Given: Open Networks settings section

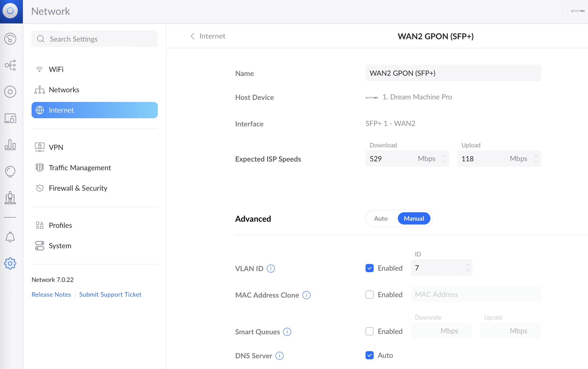Looking at the screenshot, I should [x=95, y=90].
